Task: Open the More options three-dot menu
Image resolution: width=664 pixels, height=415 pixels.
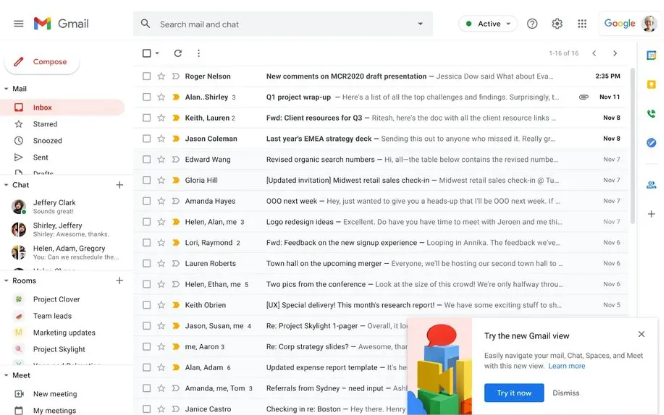Action: point(199,53)
